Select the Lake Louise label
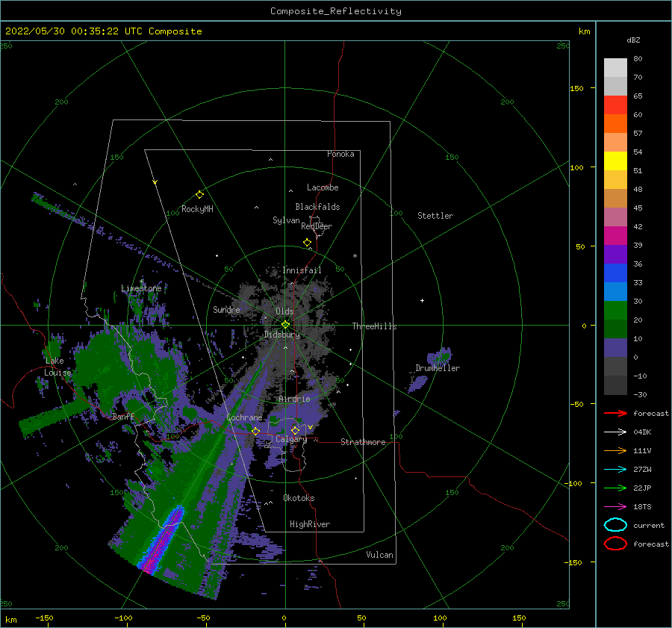The height and width of the screenshot is (628, 672). (57, 367)
